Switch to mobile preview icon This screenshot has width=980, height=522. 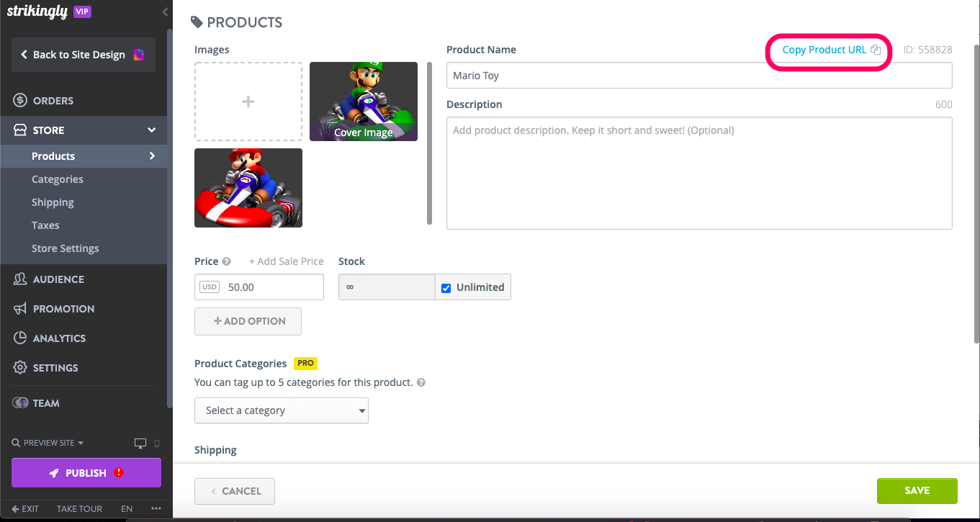(x=158, y=443)
